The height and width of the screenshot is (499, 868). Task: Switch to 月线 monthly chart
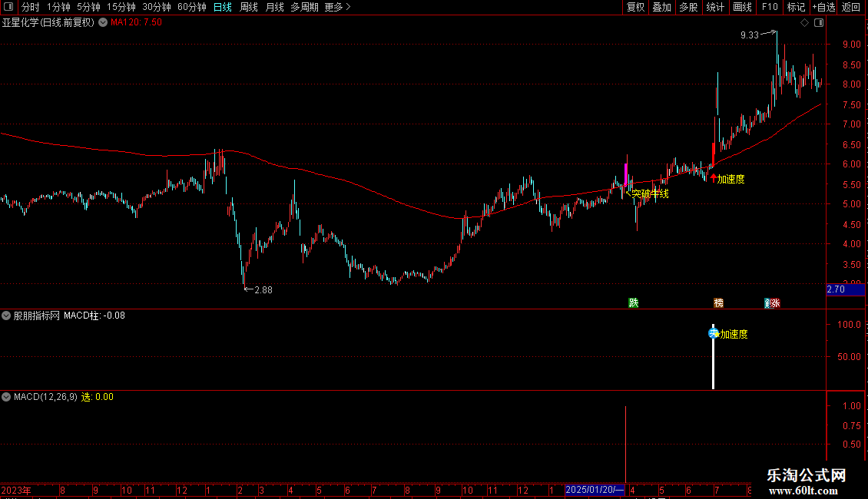[x=274, y=7]
